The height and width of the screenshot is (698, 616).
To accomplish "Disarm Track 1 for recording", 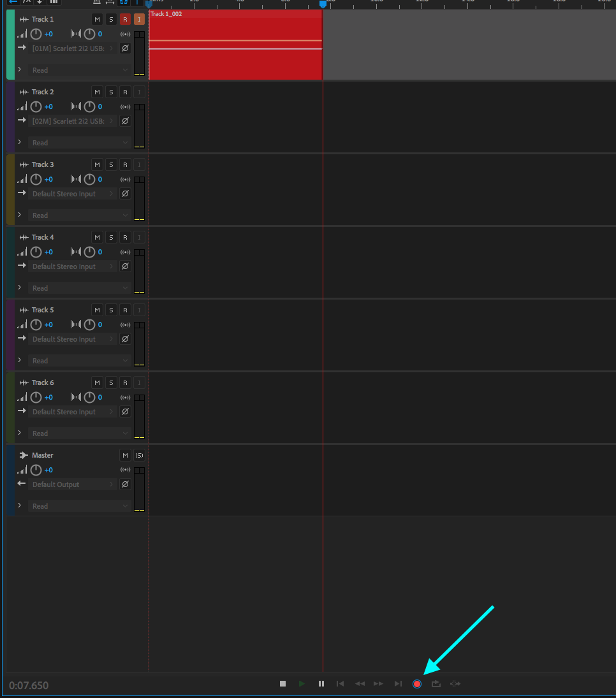I will tap(125, 20).
